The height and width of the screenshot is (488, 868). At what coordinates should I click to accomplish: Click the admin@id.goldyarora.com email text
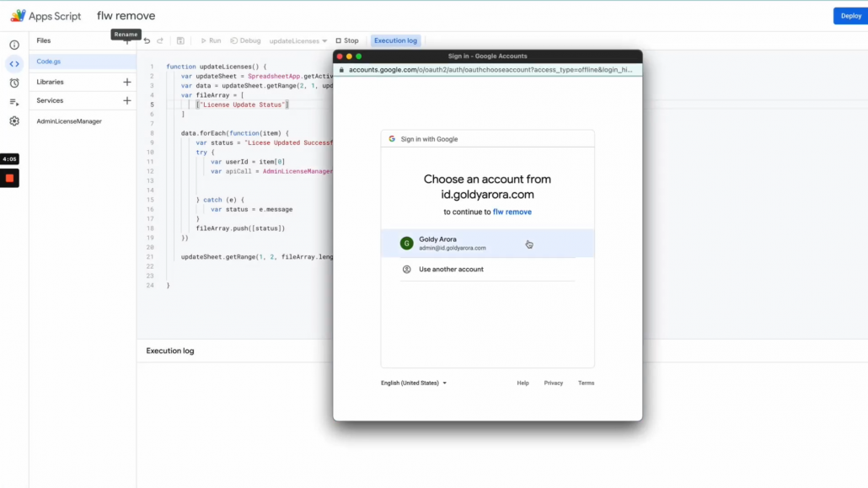(x=453, y=248)
